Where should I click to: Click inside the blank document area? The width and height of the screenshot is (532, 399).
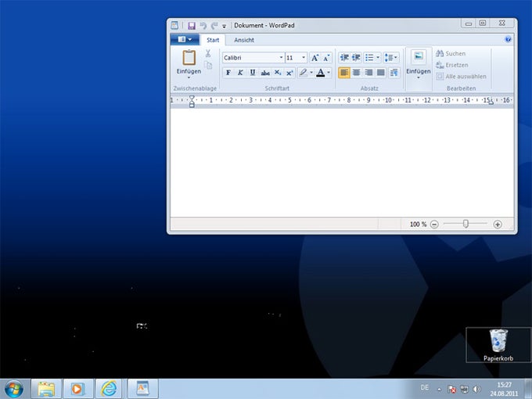click(342, 163)
